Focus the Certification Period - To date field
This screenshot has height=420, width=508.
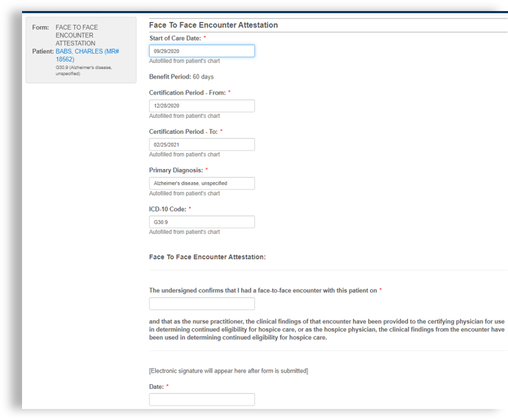click(x=201, y=145)
